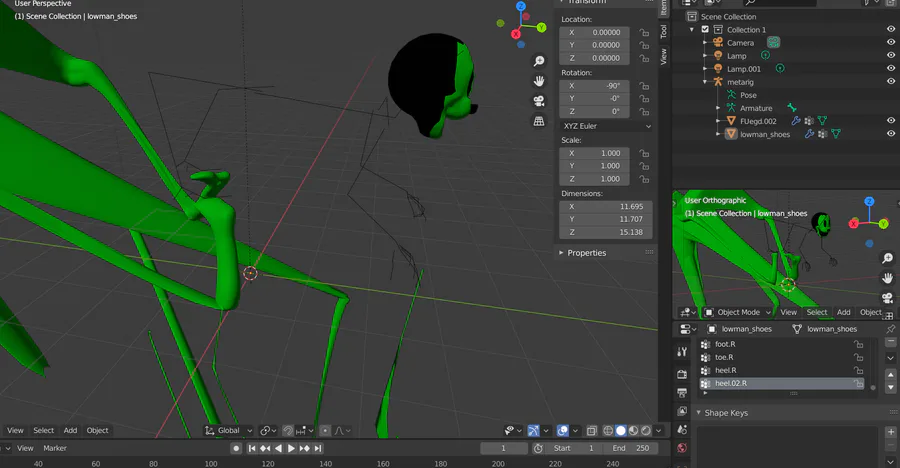Open the Global transform orientation dropdown

point(228,430)
